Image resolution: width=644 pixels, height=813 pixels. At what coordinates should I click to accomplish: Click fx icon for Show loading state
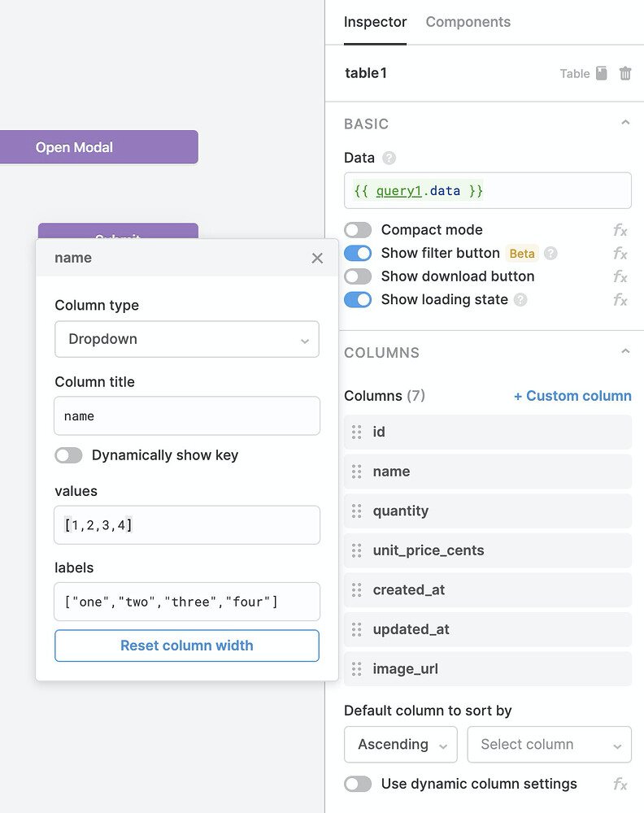click(x=620, y=300)
